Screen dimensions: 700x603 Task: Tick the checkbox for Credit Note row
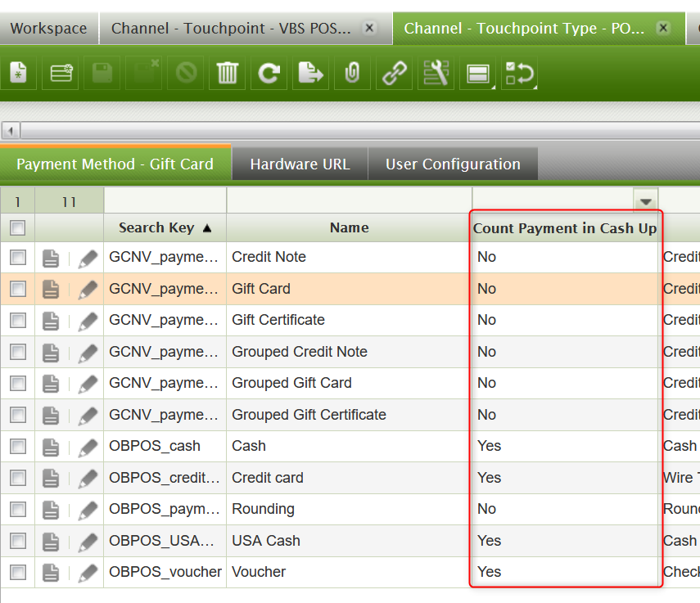[18, 258]
